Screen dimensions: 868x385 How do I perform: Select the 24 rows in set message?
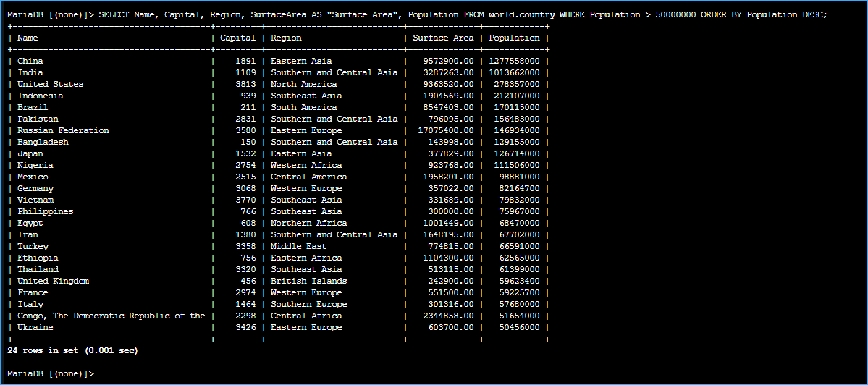tap(72, 350)
